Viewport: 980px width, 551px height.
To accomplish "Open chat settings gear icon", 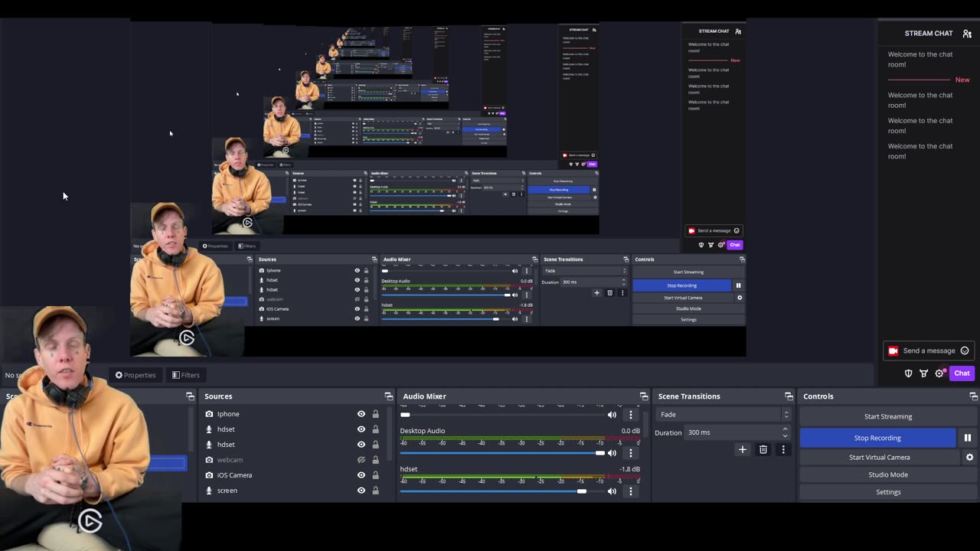I will point(939,373).
